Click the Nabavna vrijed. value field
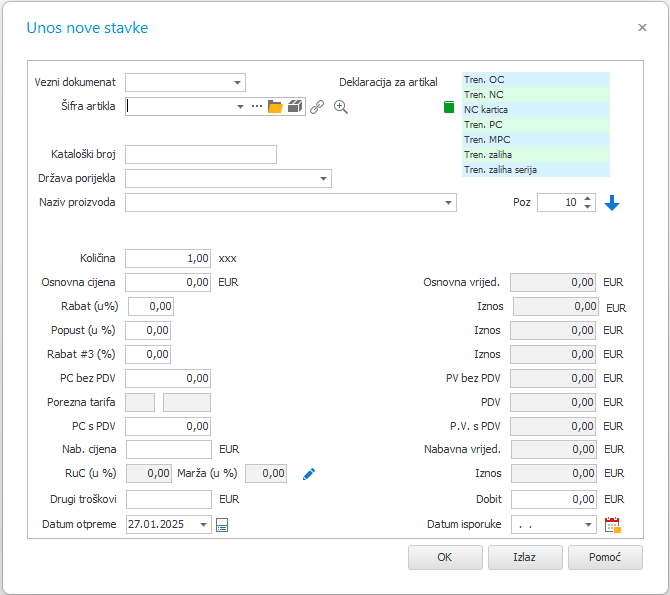This screenshot has height=595, width=670. point(553,449)
